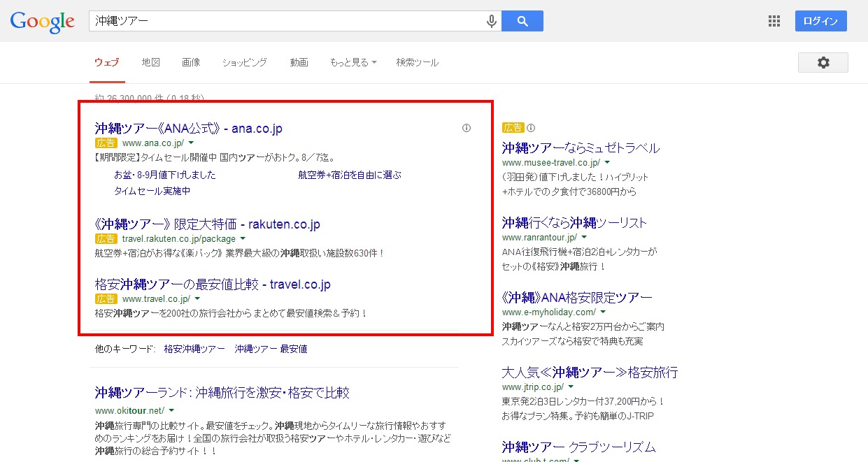
Task: Click info icon next to right-column 広告 label
Action: tap(531, 128)
